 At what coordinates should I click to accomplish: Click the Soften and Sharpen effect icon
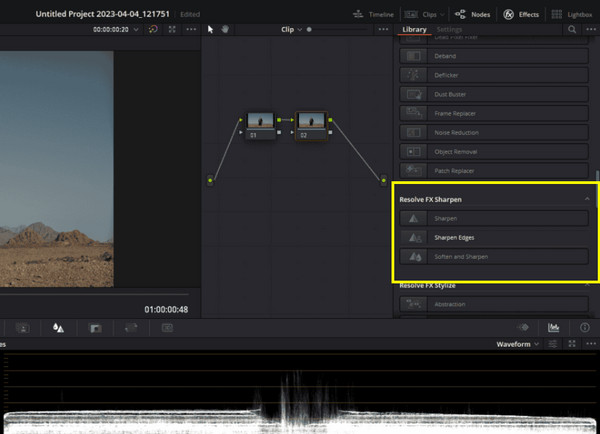click(x=415, y=257)
